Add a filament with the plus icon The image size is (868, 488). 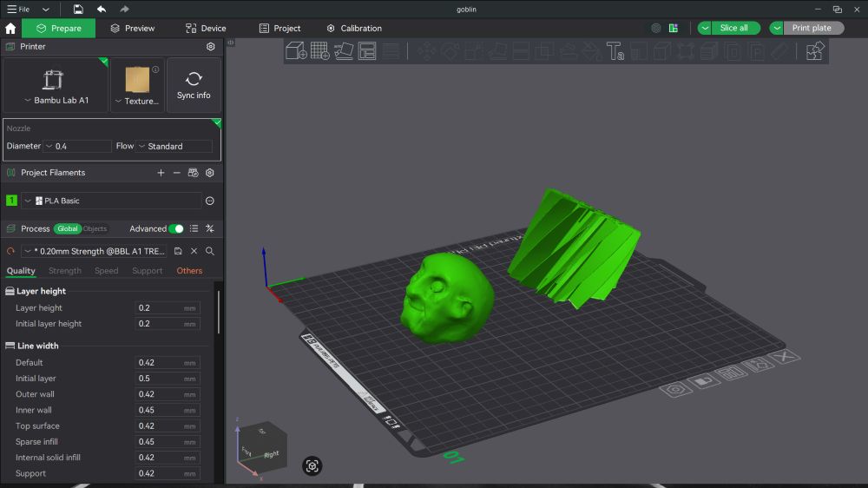tap(161, 173)
